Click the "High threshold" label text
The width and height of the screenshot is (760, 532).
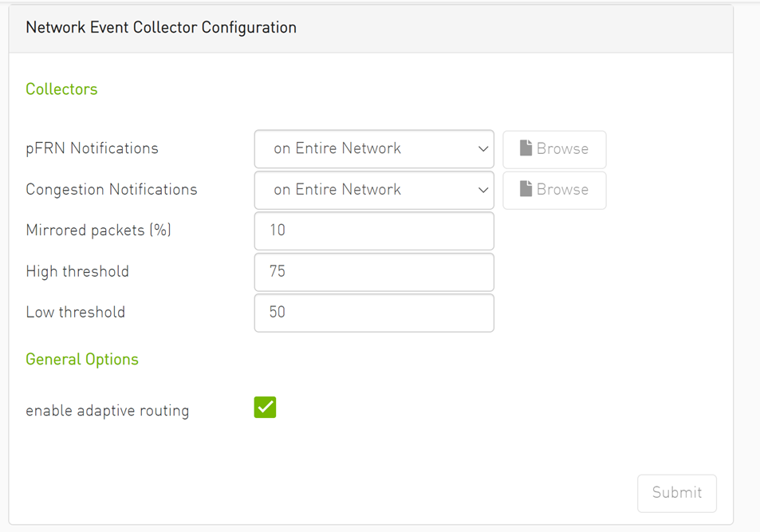(x=77, y=272)
